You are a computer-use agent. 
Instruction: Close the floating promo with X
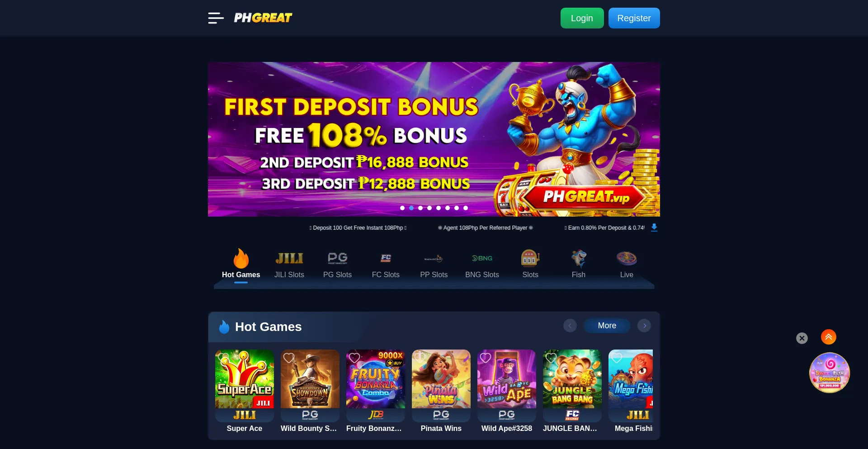coord(802,338)
